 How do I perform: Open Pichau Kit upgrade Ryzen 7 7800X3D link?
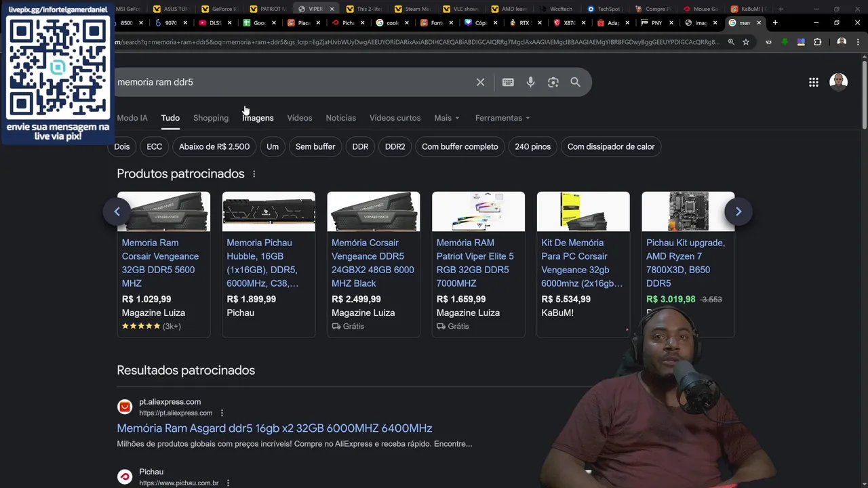(x=686, y=263)
